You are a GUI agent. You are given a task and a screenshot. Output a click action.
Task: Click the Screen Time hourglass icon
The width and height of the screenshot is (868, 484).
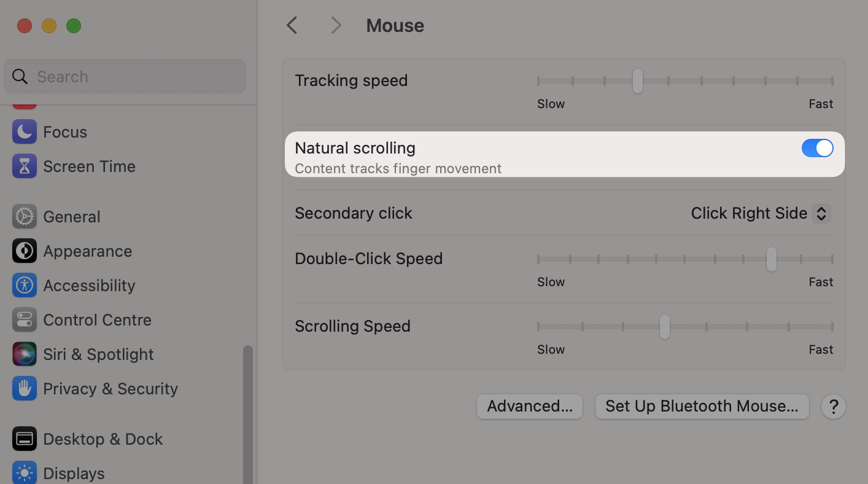(x=24, y=166)
